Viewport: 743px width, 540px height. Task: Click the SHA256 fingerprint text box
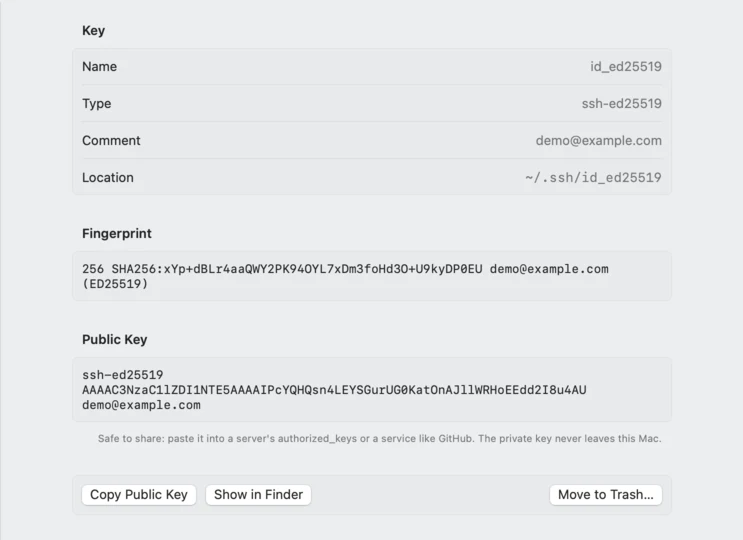pyautogui.click(x=372, y=276)
